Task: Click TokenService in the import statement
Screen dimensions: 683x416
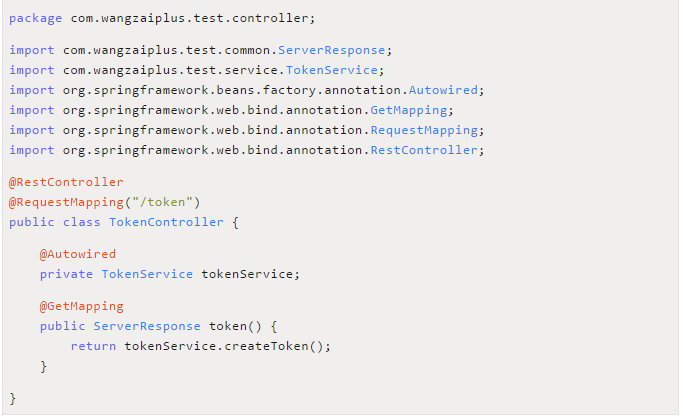Action: coord(331,70)
